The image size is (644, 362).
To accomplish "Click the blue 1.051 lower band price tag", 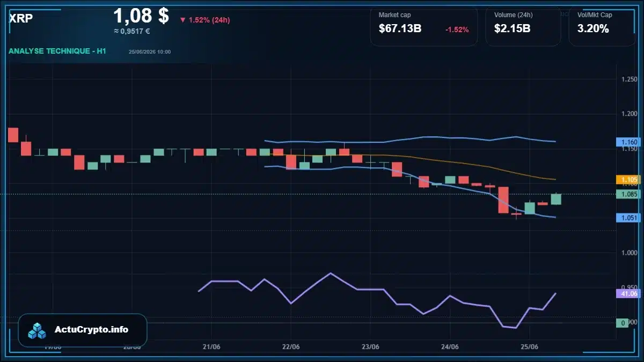I will coord(628,218).
